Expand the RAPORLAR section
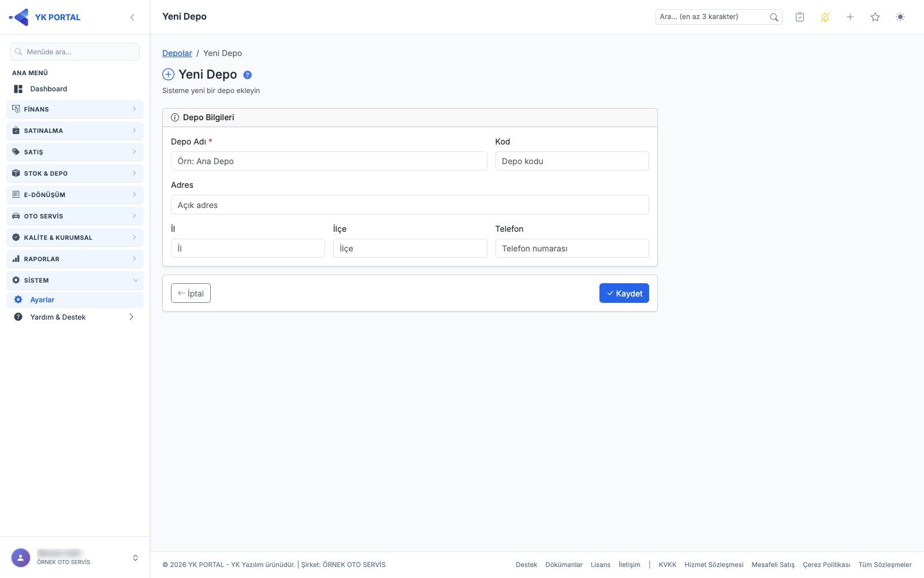Screen dimensions: 924x578 (x=75, y=259)
